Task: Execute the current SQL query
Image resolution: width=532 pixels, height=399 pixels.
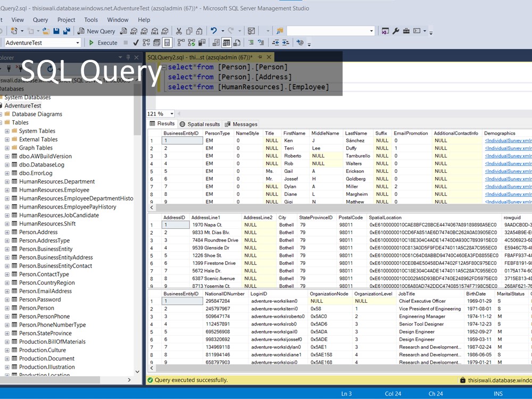Action: [103, 43]
